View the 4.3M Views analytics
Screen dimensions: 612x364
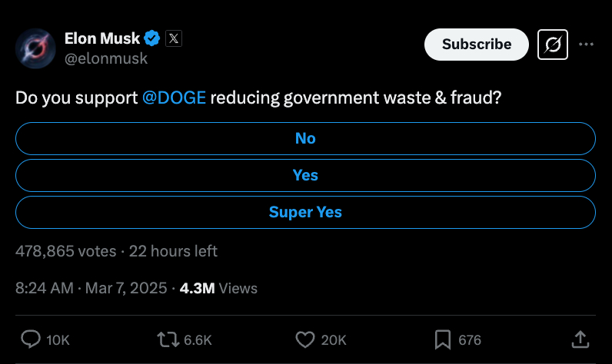[x=218, y=289]
